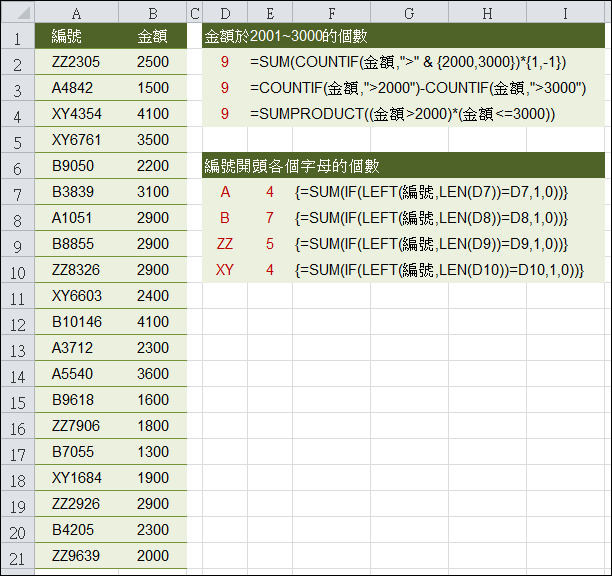Click cell B10146

(77, 322)
